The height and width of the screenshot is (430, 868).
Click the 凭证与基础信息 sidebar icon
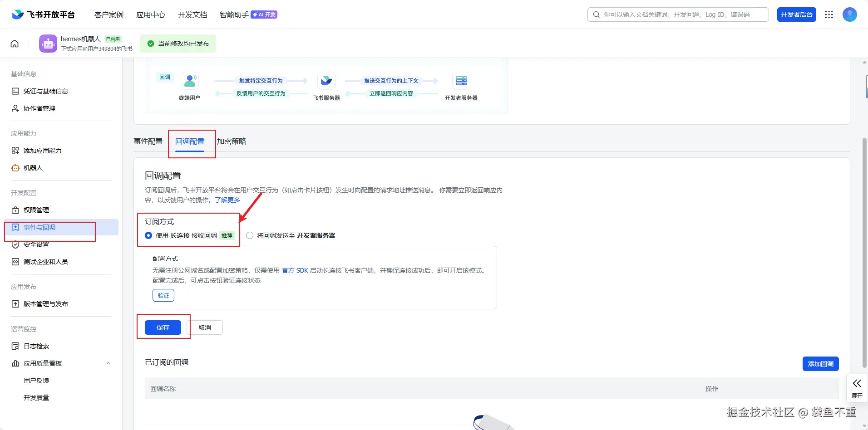tap(15, 91)
